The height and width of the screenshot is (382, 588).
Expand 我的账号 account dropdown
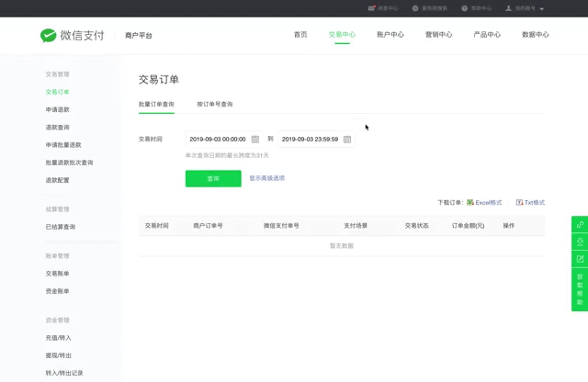pos(526,8)
